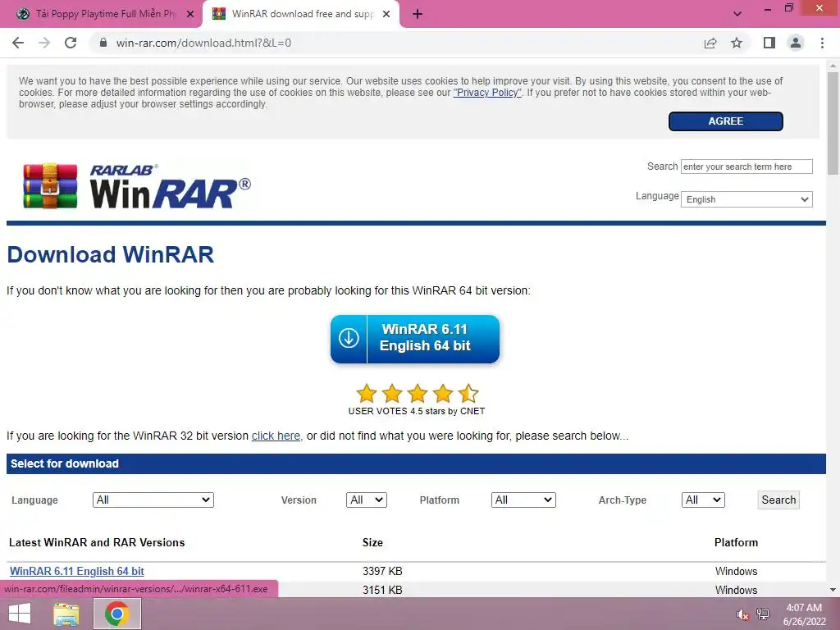Click the RARLAB WinRAR wordmark
Screen dimensions: 840x630
click(170, 187)
